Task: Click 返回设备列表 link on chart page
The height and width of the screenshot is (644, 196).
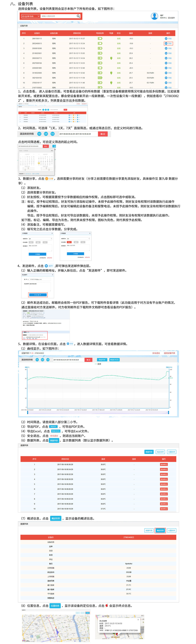Action: [169, 353]
